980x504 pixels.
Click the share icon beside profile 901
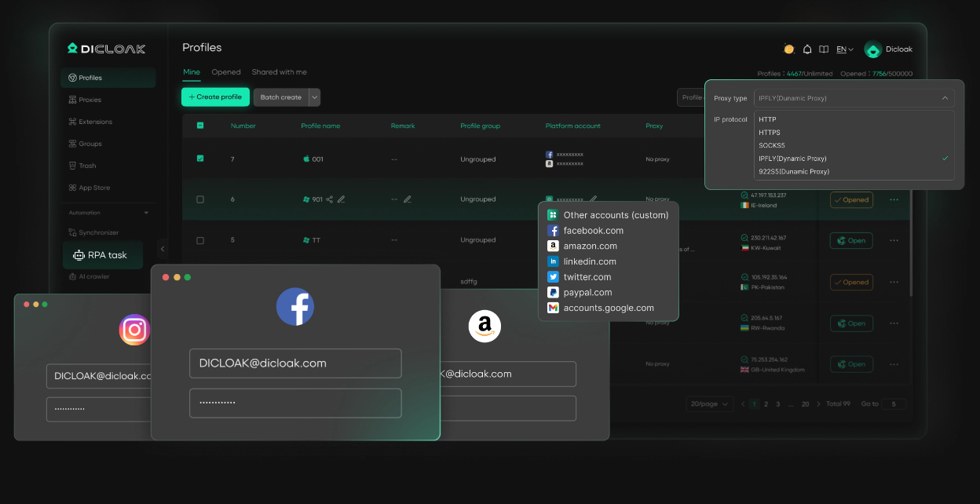[x=330, y=199]
